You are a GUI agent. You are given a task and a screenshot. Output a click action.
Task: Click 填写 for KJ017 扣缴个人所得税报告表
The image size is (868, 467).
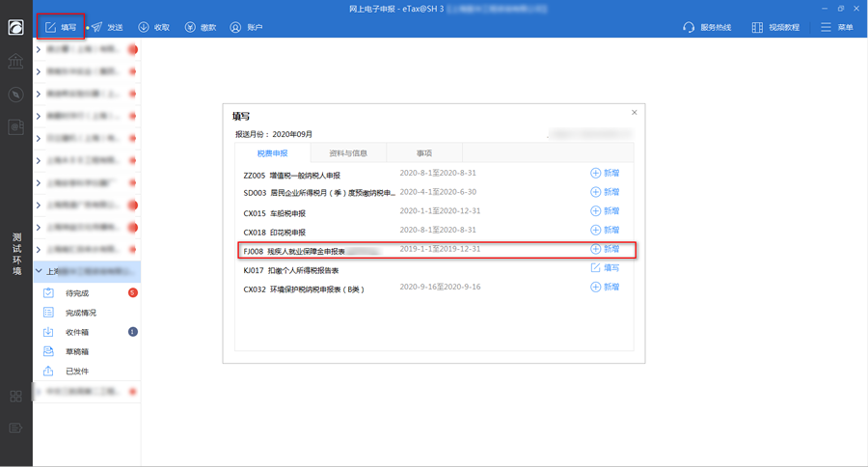pos(605,268)
